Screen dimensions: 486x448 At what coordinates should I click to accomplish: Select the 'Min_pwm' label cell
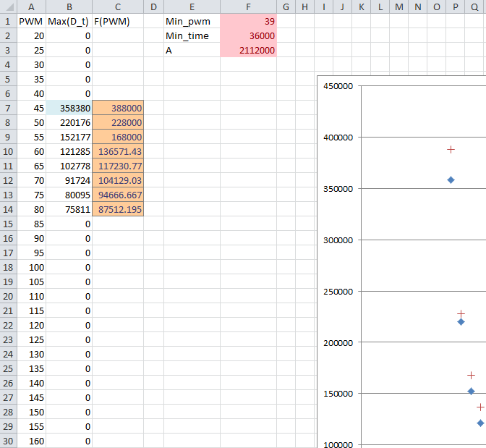tap(192, 21)
